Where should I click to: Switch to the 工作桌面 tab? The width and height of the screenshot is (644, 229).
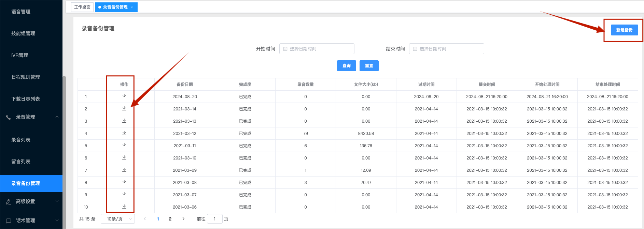[x=82, y=7]
